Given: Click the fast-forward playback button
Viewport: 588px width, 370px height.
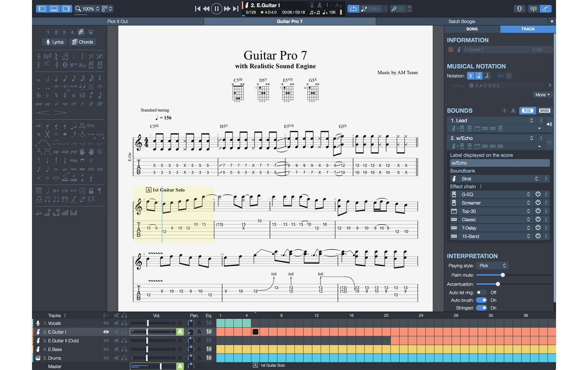Looking at the screenshot, I should pyautogui.click(x=227, y=8).
